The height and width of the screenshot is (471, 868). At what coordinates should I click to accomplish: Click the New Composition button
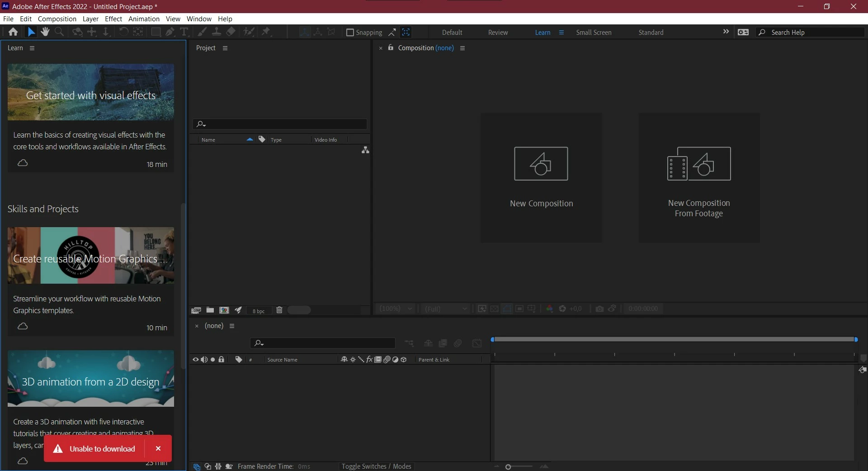pyautogui.click(x=541, y=178)
